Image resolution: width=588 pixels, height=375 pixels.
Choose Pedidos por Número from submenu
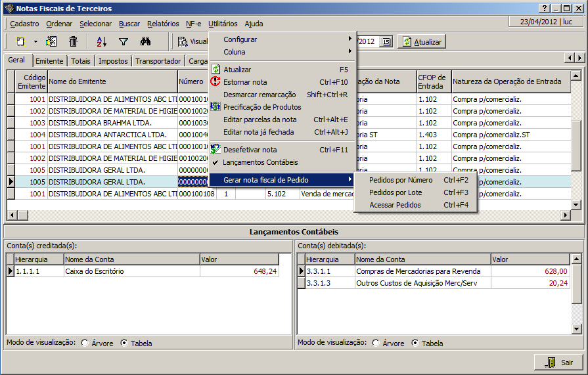coord(401,180)
